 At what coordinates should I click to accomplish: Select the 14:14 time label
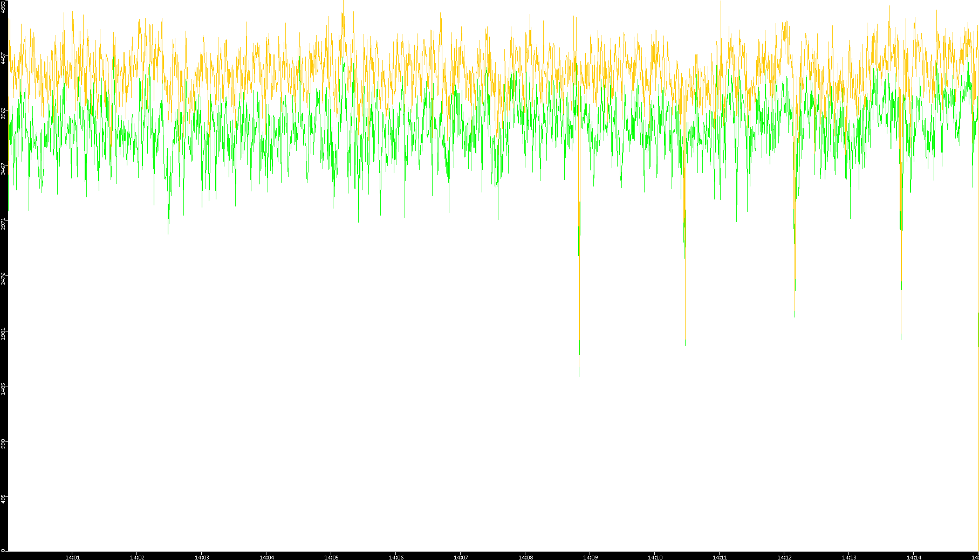pyautogui.click(x=914, y=557)
